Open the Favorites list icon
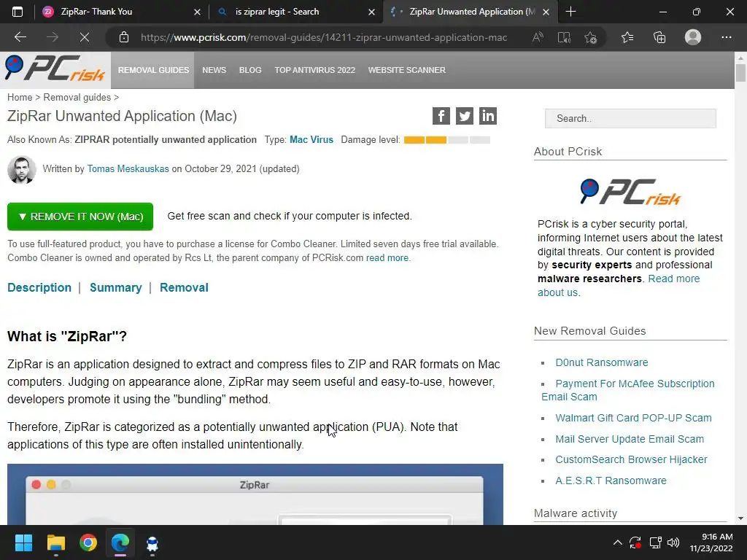This screenshot has height=560, width=747. (627, 37)
